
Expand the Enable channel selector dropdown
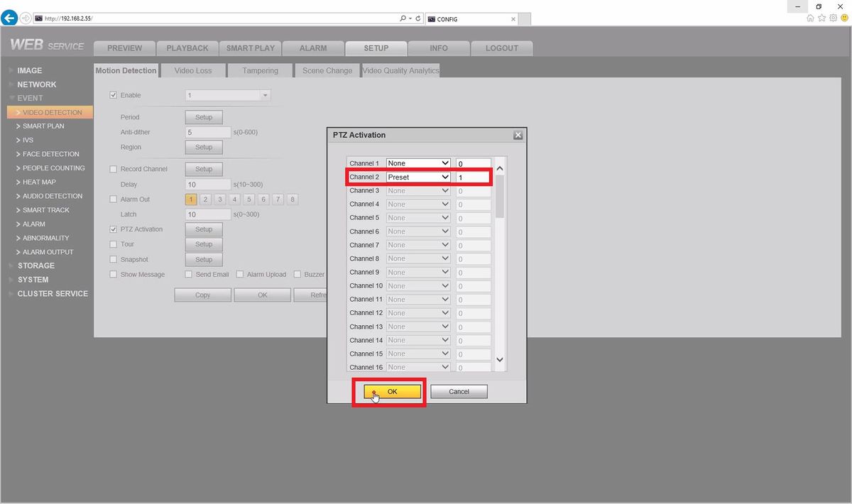[x=266, y=94]
